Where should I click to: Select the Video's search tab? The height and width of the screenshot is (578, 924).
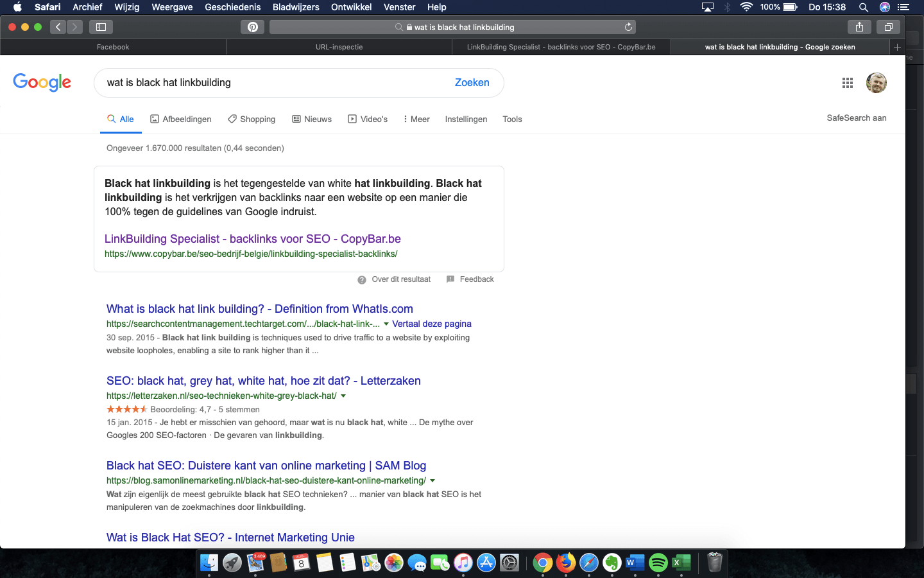368,119
